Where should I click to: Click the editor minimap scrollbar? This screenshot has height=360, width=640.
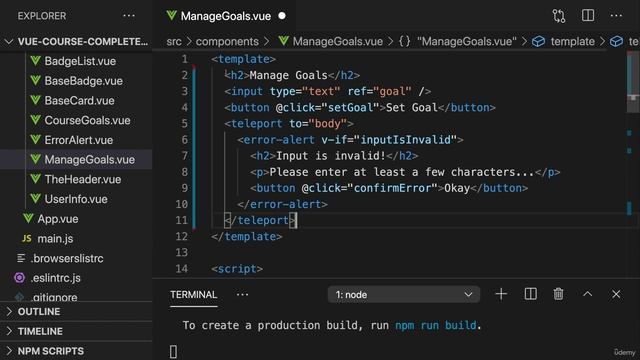click(633, 82)
